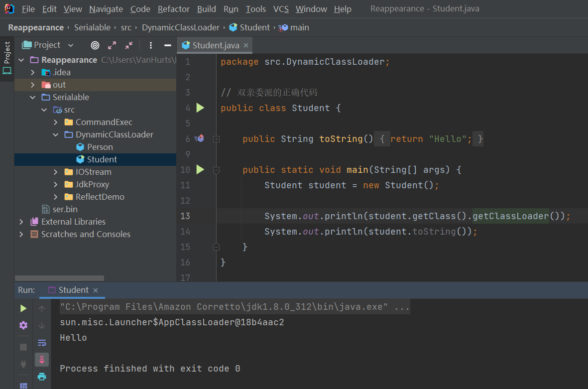The width and height of the screenshot is (588, 389).
Task: Click the Collapse All icon in Project panel
Action: tap(129, 45)
